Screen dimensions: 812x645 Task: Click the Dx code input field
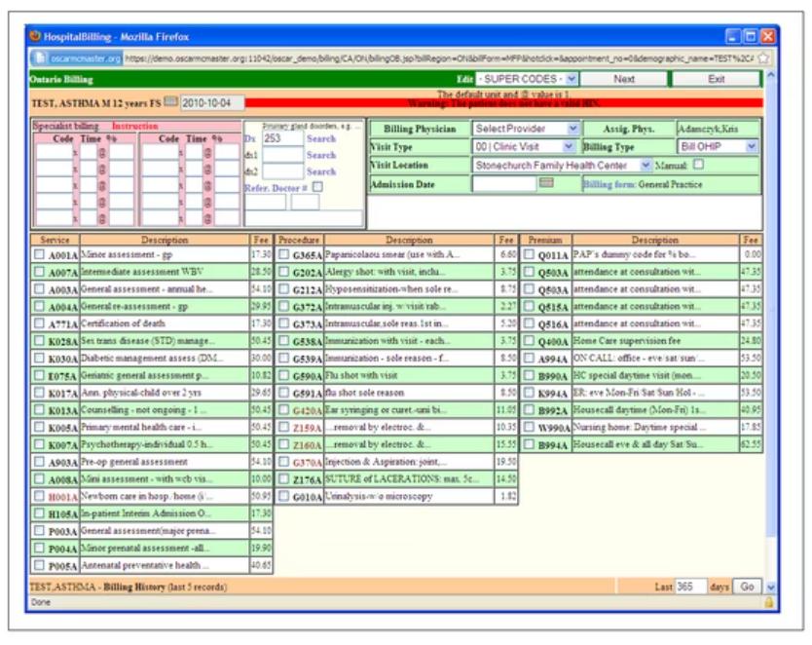[x=282, y=138]
